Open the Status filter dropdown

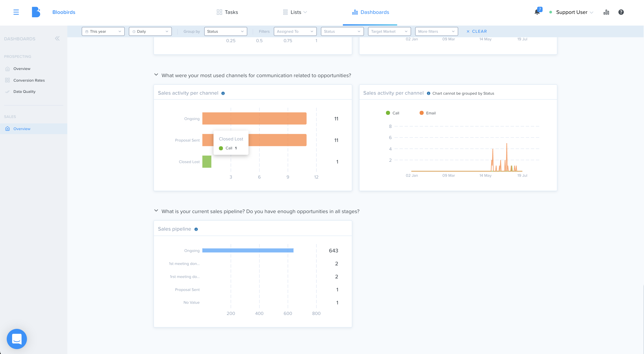point(342,31)
